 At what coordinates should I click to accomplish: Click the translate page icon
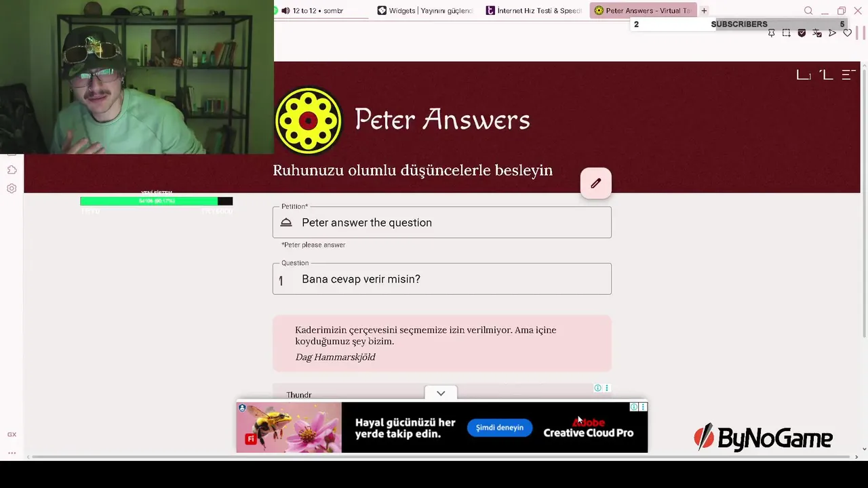tap(817, 33)
